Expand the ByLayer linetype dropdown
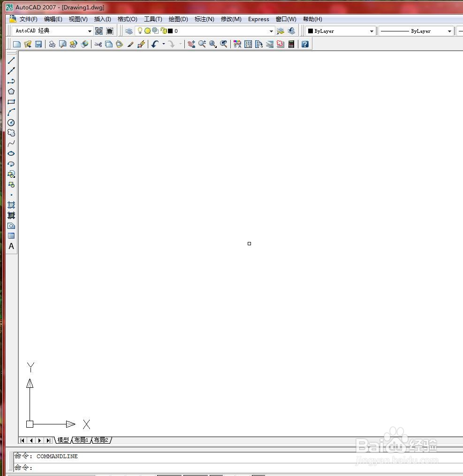This screenshot has height=476, width=463. pyautogui.click(x=449, y=31)
